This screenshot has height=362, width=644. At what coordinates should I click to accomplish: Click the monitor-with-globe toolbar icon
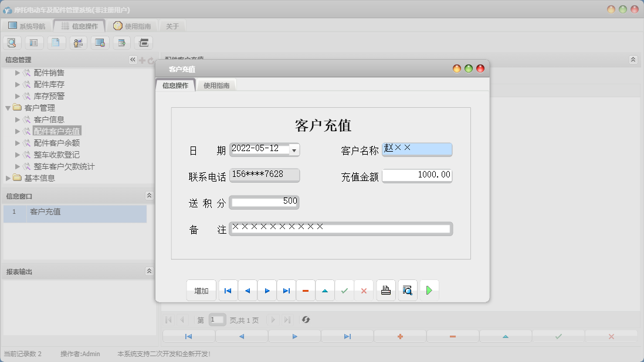[100, 42]
